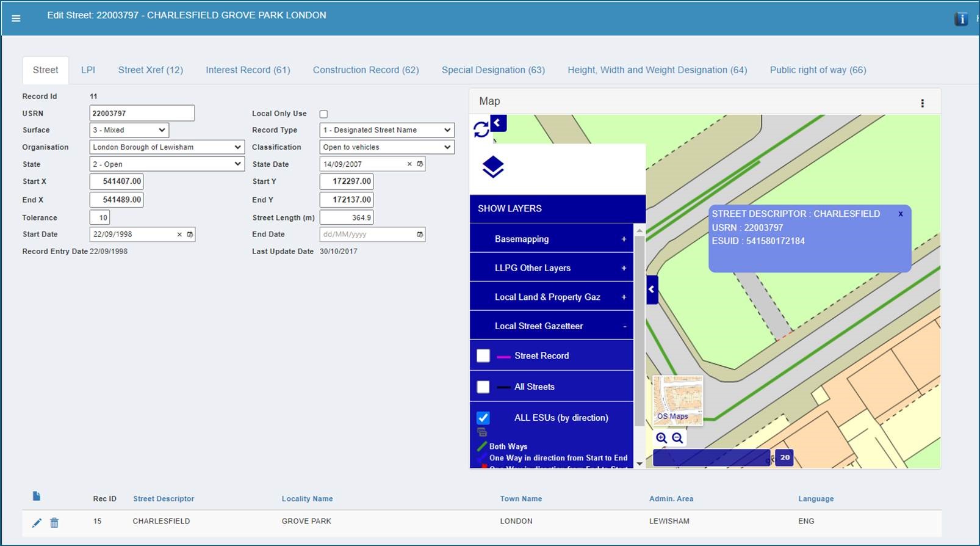Open the Record Type dropdown
Image resolution: width=980 pixels, height=546 pixels.
coord(387,130)
